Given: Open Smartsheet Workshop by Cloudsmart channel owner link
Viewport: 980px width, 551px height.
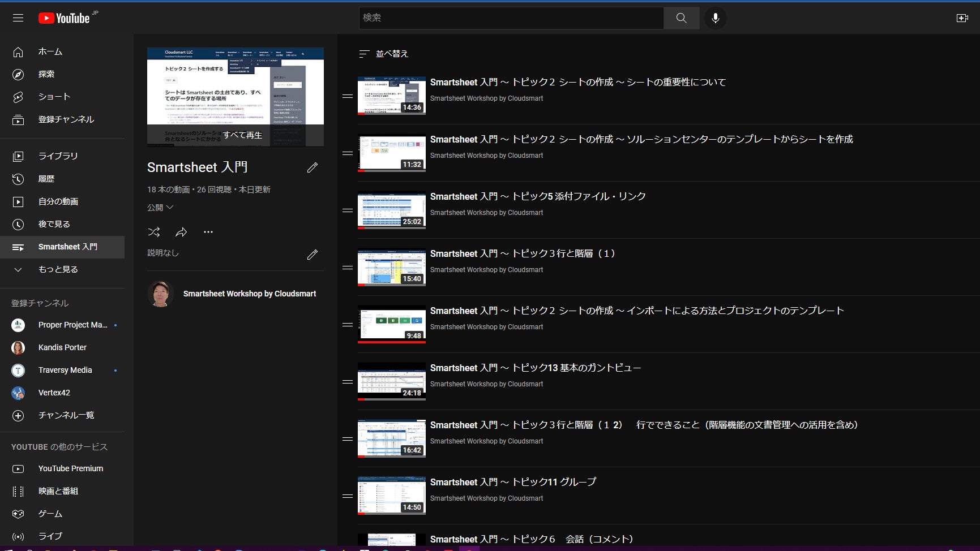Looking at the screenshot, I should (x=250, y=294).
